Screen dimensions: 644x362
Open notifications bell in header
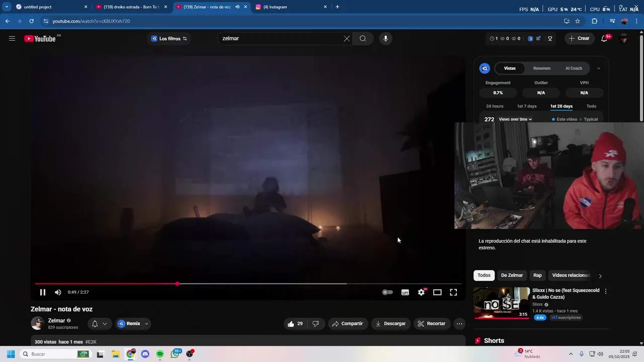click(x=605, y=39)
